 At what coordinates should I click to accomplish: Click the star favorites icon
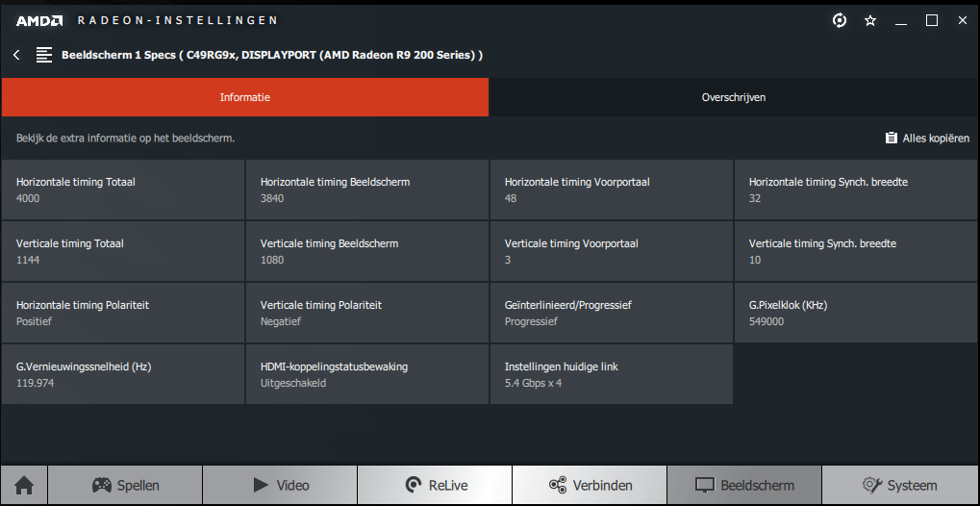coord(870,20)
